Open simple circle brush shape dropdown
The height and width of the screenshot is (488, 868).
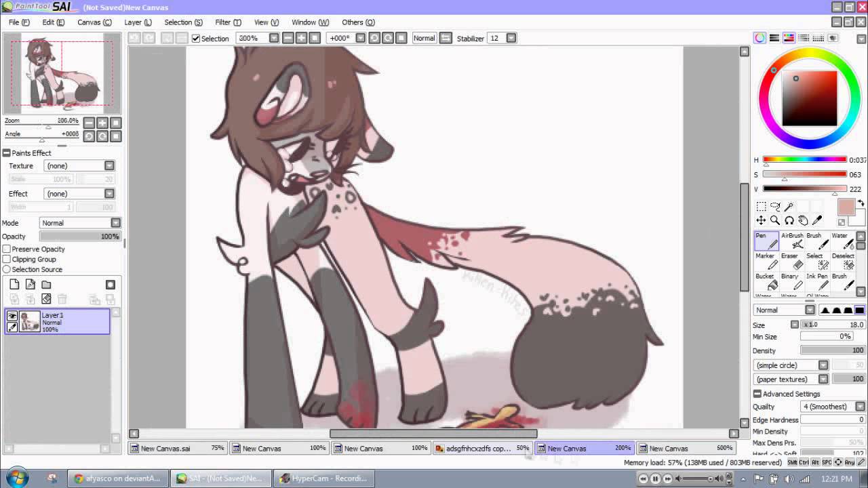(x=791, y=365)
